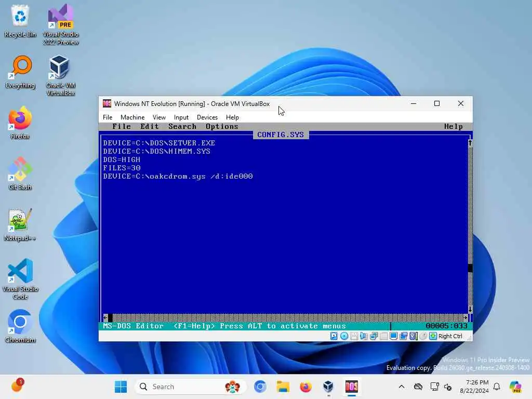Open MS-DOS Editor Search menu
This screenshot has width=532, height=399.
tap(182, 126)
